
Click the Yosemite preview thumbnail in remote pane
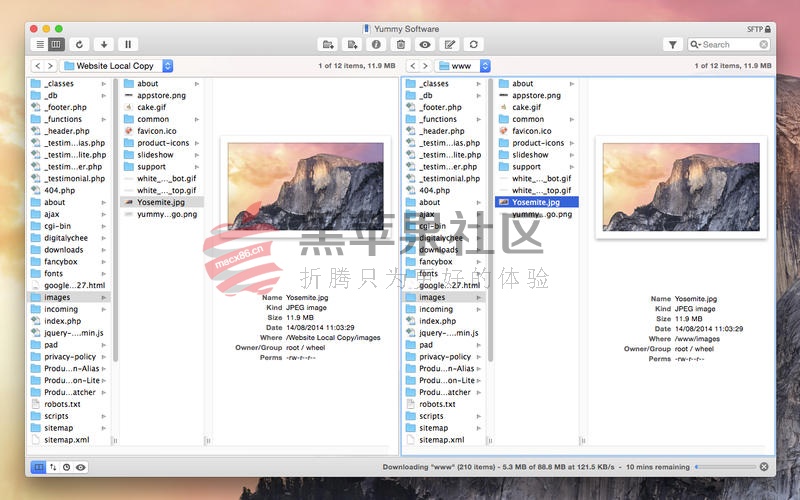click(x=681, y=187)
